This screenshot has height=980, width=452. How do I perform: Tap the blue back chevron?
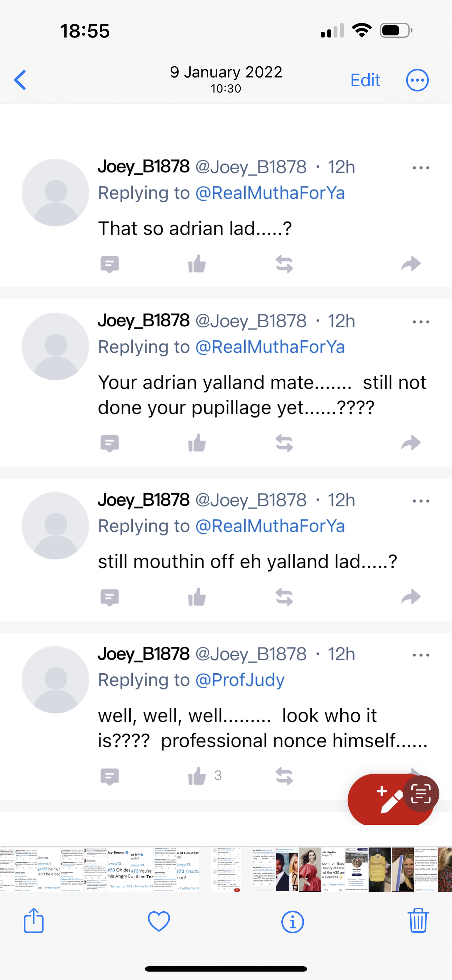click(x=20, y=80)
